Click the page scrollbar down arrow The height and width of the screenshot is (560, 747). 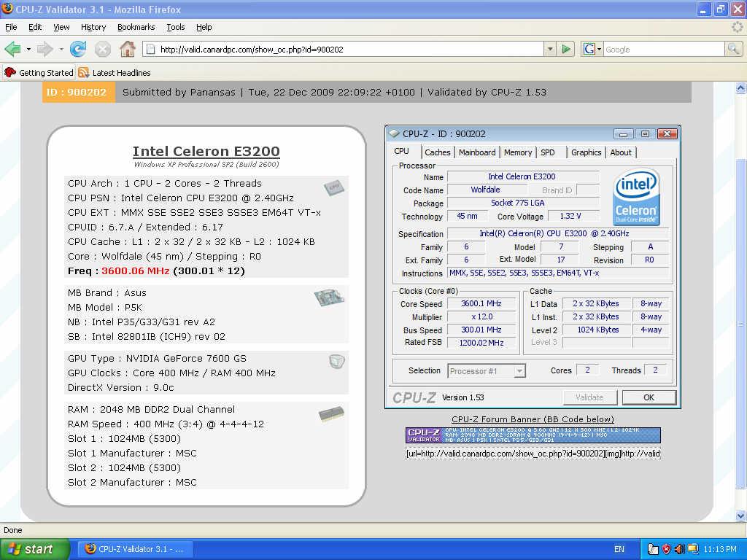pyautogui.click(x=740, y=516)
